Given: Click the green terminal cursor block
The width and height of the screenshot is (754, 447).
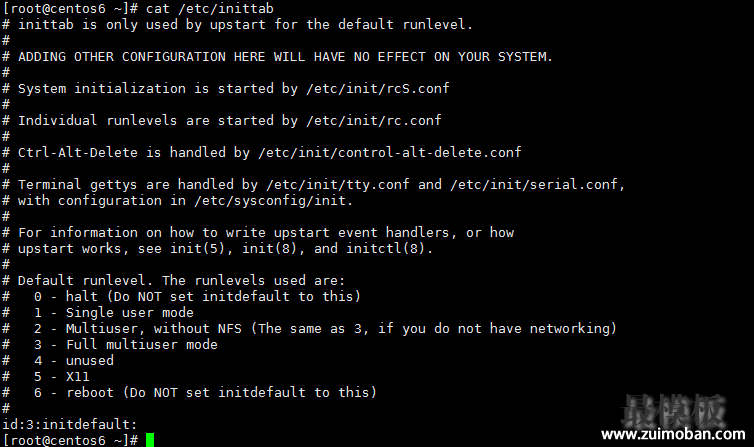Looking at the screenshot, I should (150, 440).
